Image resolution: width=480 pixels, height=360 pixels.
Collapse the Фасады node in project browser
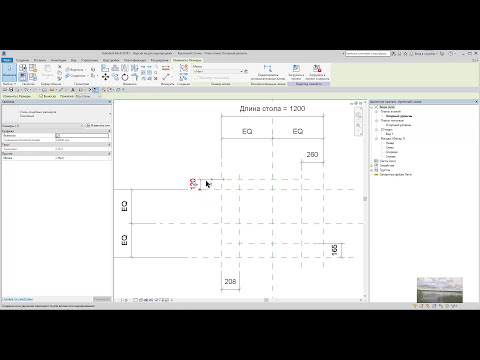[x=377, y=139]
